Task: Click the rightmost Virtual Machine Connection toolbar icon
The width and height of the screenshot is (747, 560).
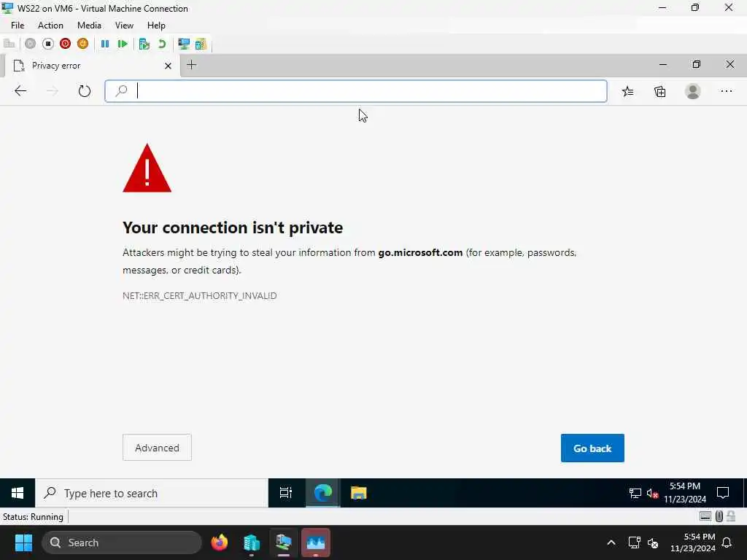Action: tap(201, 44)
